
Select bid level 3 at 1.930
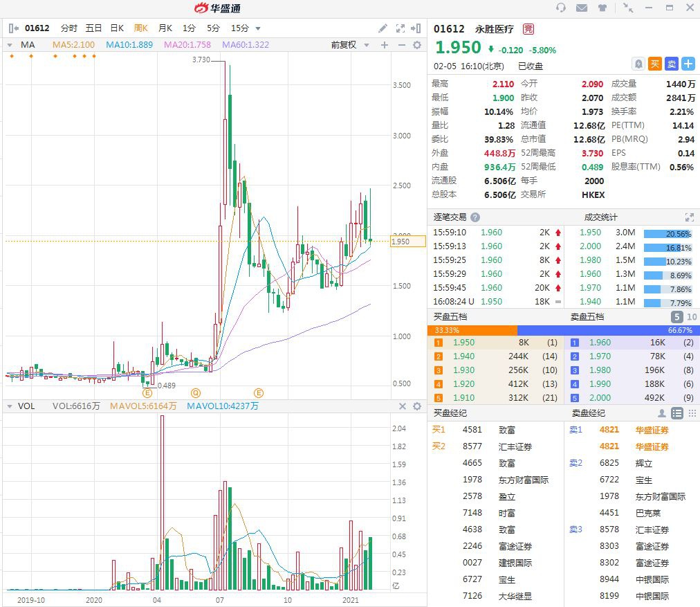click(x=495, y=370)
